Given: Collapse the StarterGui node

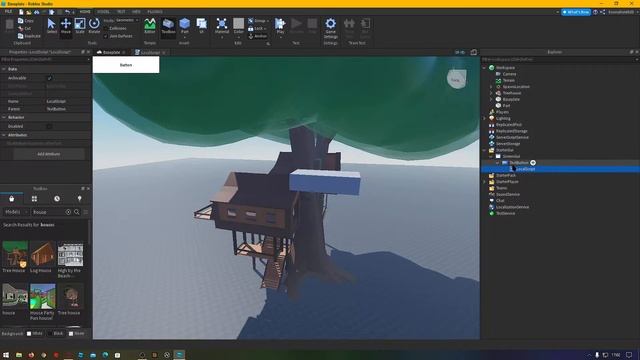Looking at the screenshot, I should [x=484, y=150].
